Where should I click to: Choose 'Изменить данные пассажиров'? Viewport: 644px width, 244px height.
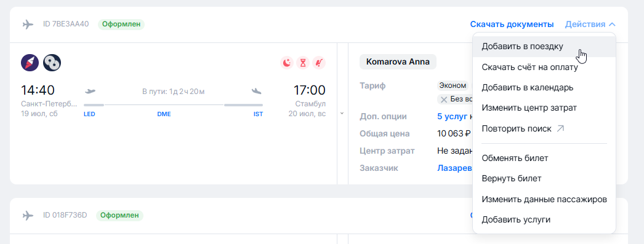click(x=544, y=199)
